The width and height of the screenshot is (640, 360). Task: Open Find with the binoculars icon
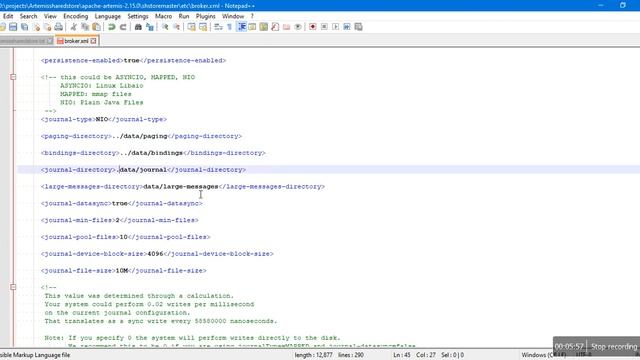pos(138,27)
